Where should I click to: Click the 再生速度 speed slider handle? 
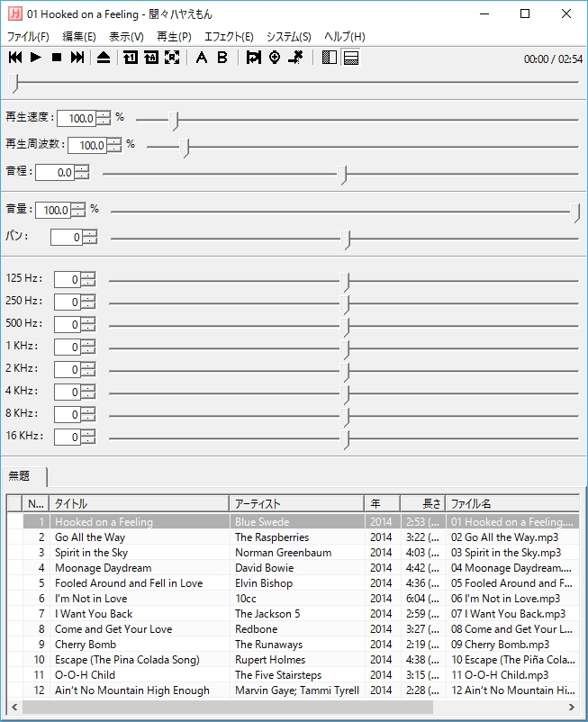point(174,120)
